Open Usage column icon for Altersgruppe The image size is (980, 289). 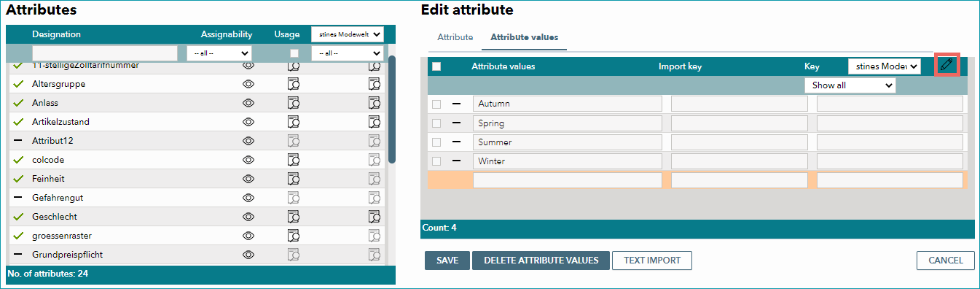point(294,84)
